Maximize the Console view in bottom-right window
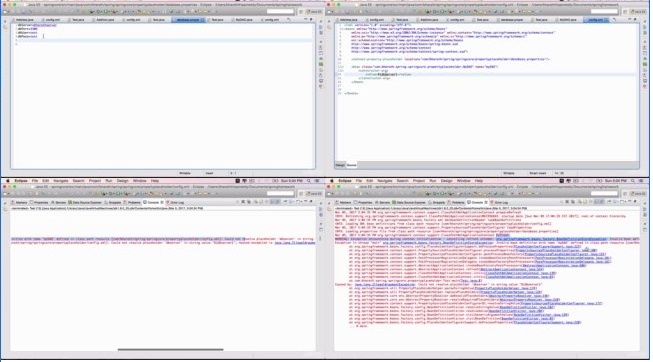The image size is (653, 362). coord(635,202)
